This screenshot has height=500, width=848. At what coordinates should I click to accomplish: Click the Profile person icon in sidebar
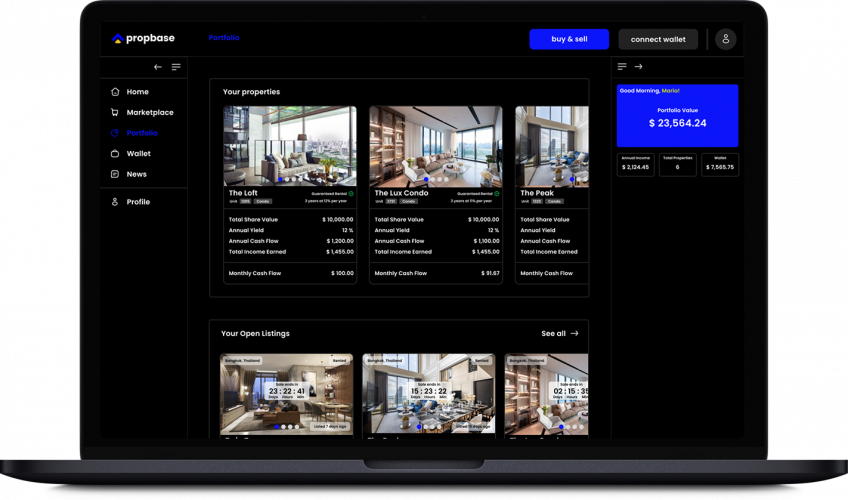[115, 202]
